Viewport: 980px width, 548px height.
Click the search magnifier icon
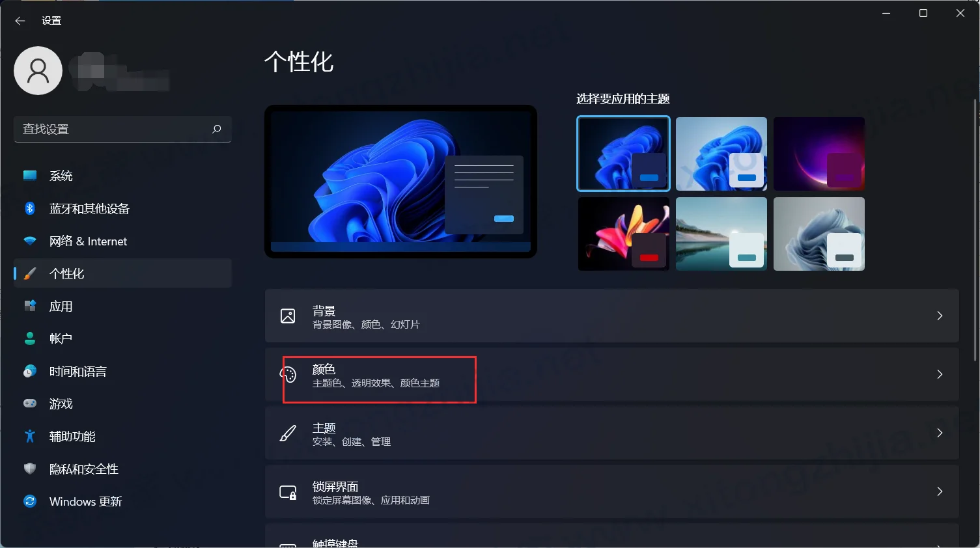pyautogui.click(x=217, y=129)
